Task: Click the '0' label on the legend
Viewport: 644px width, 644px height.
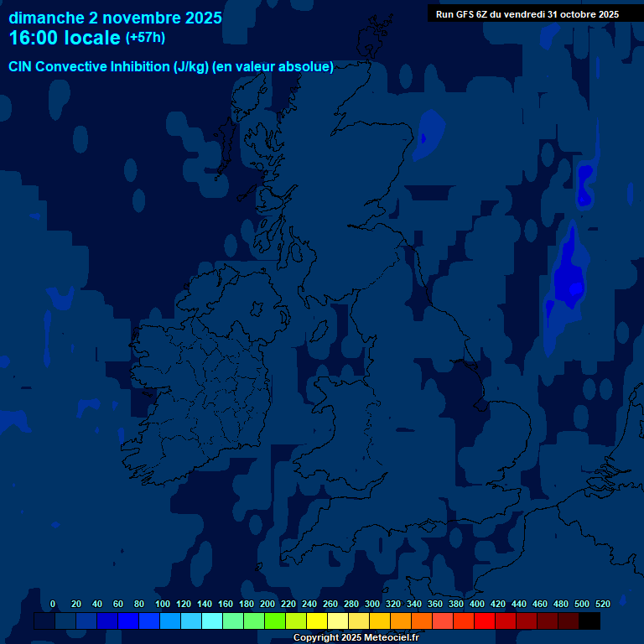Action: click(x=53, y=604)
